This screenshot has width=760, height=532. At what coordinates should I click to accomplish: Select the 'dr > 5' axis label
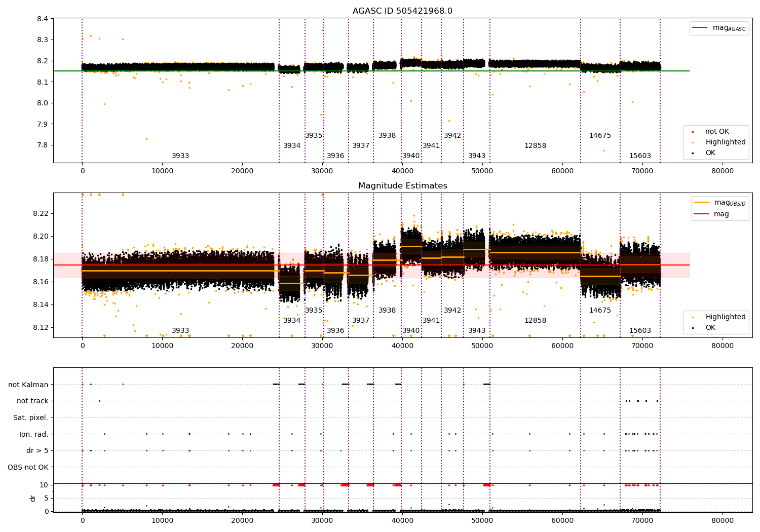click(37, 450)
